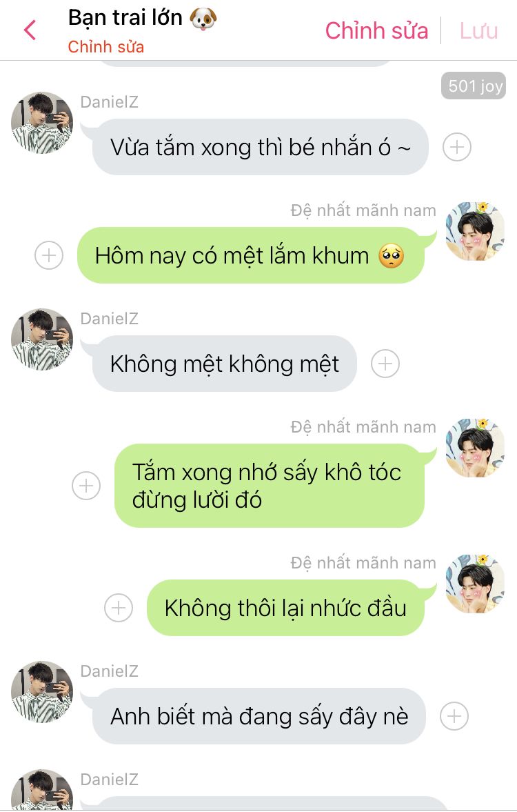
Task: Tap plus icon beside "Không thôi lại nhức đầu"
Action: (119, 607)
